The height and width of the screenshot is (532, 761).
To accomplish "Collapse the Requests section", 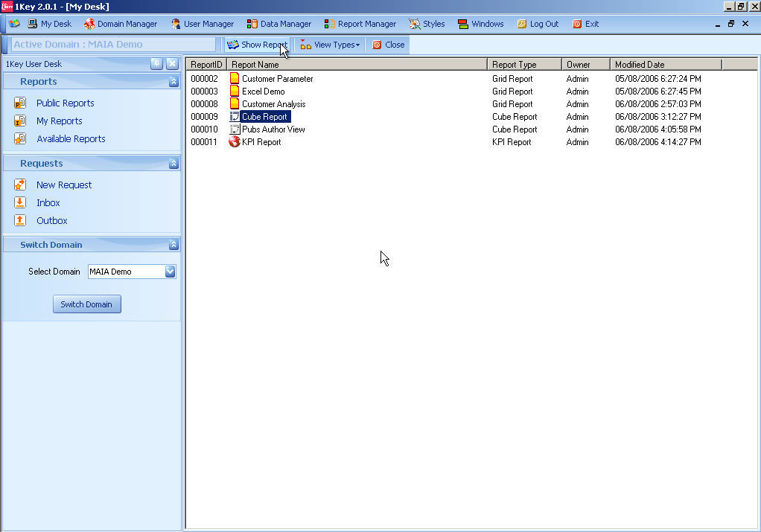I will click(173, 164).
